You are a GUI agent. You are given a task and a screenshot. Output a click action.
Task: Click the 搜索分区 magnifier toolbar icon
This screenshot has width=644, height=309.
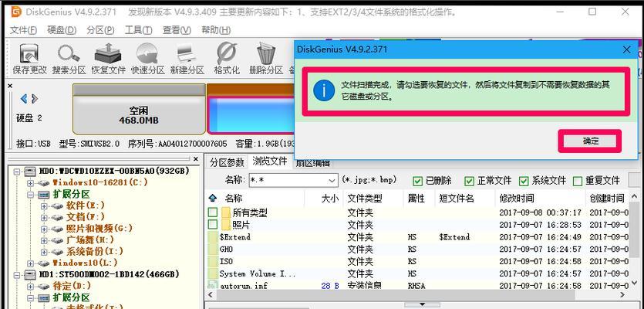click(x=69, y=53)
